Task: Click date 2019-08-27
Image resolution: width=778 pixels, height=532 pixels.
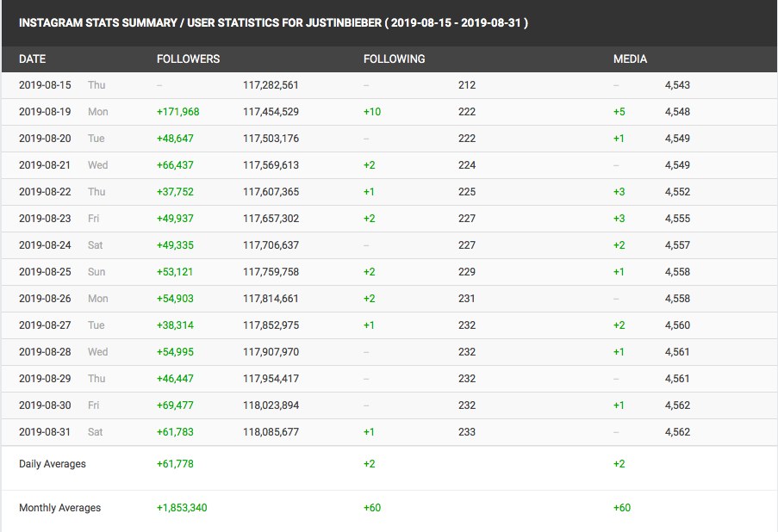Action: tap(45, 325)
